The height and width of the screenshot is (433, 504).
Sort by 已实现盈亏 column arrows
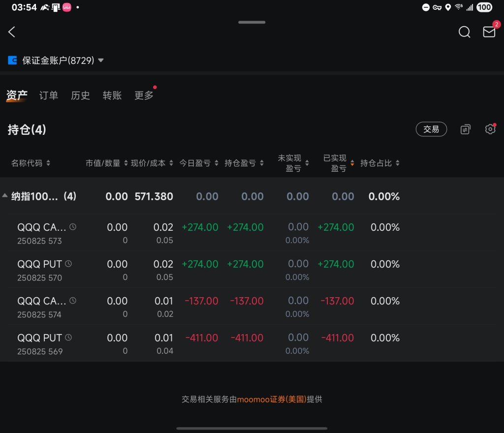352,163
